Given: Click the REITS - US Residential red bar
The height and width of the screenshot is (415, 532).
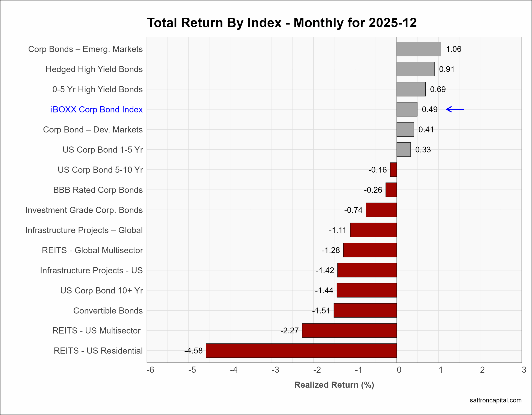Looking at the screenshot, I should [x=301, y=350].
